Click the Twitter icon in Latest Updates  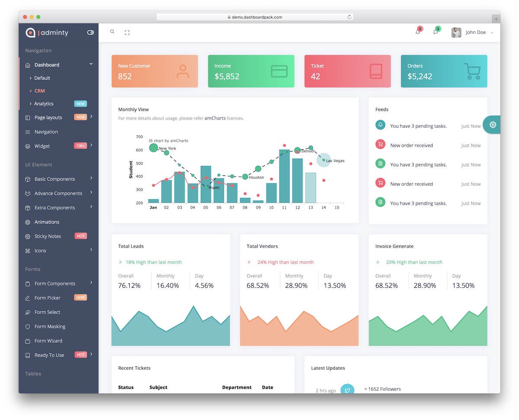348,390
